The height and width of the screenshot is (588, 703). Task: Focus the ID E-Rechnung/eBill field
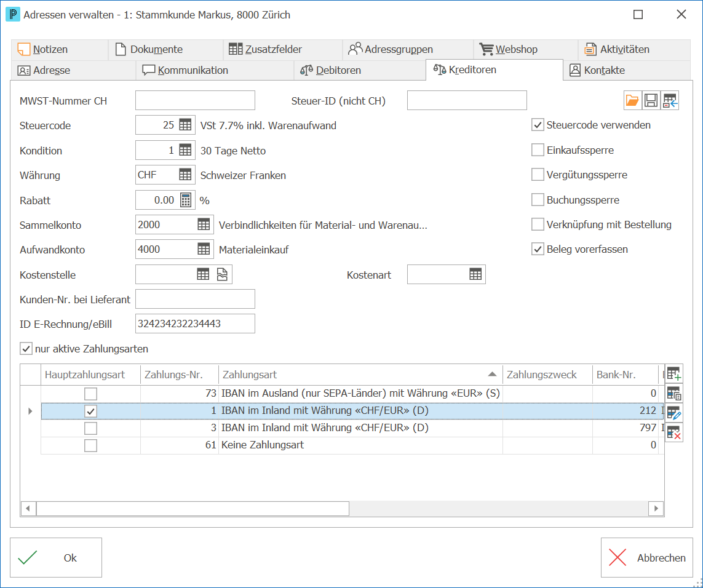(x=195, y=324)
